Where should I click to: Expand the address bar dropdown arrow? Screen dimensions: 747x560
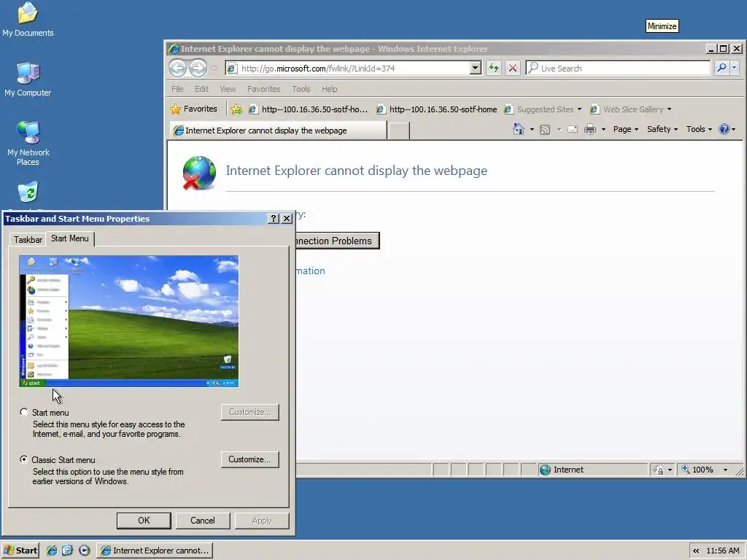click(x=475, y=68)
